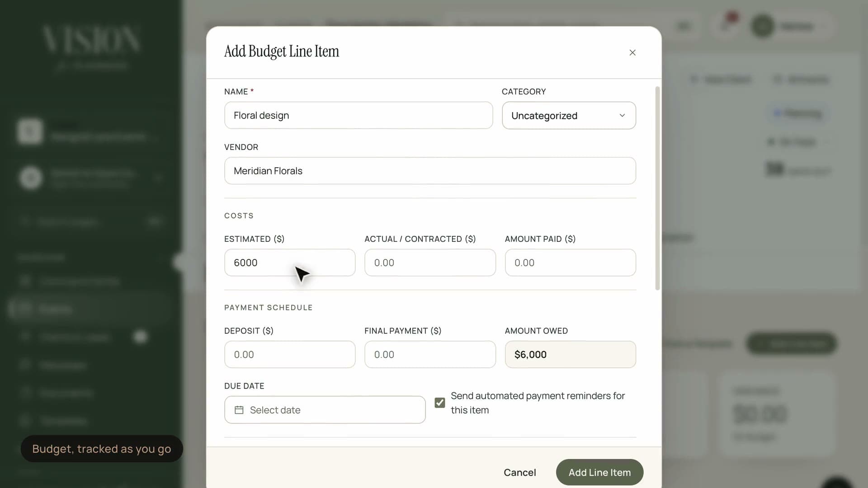Screen dimensions: 868x488
Task: Expand the Category dropdown chevron
Action: [622, 116]
